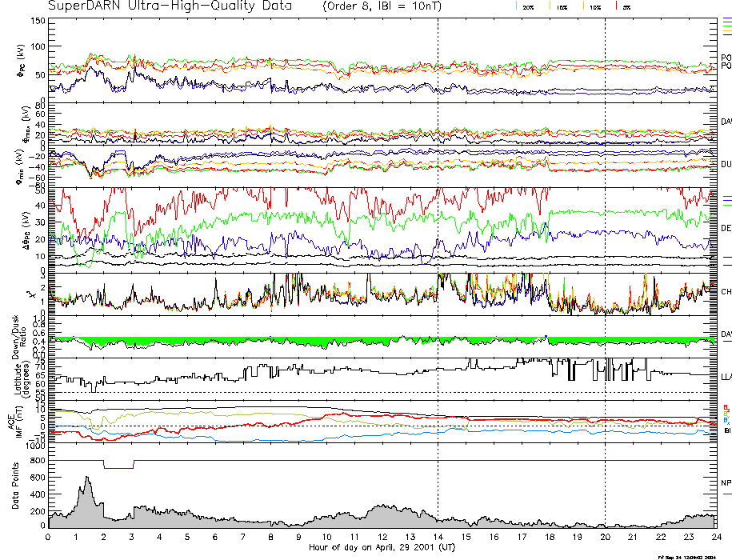The image size is (732, 560).
Task: Click the dashed vertical line at hour 20
Action: [605, 240]
